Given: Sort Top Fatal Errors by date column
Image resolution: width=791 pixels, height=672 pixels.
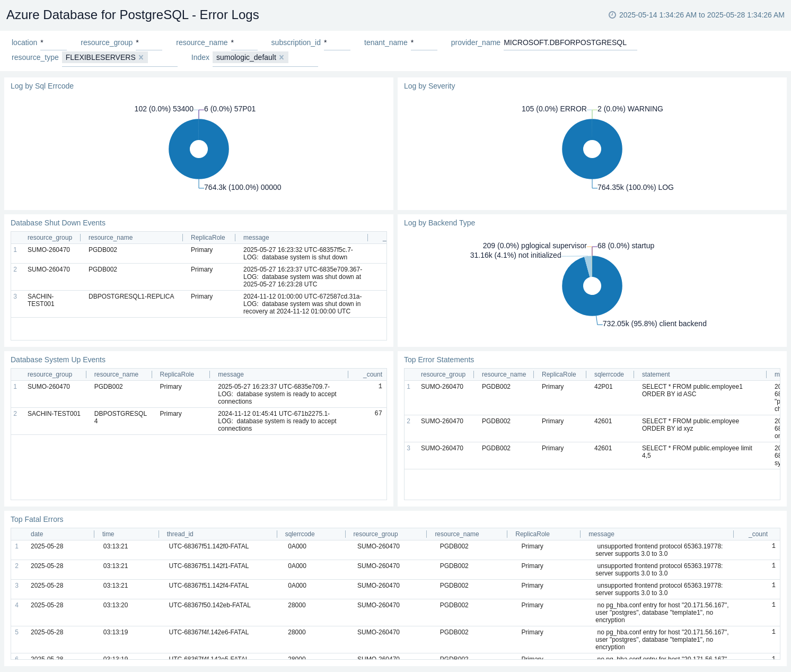Looking at the screenshot, I should (37, 534).
